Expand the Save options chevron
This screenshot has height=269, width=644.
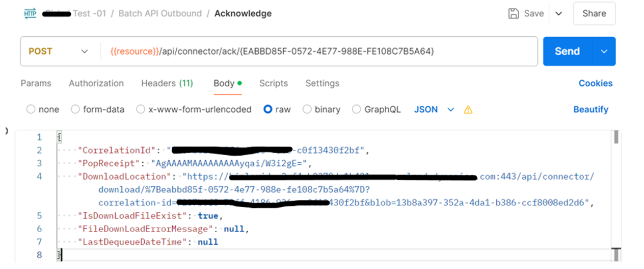click(x=558, y=14)
